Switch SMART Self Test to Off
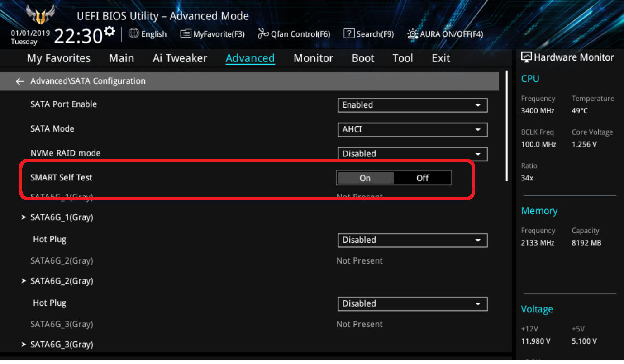 click(422, 178)
